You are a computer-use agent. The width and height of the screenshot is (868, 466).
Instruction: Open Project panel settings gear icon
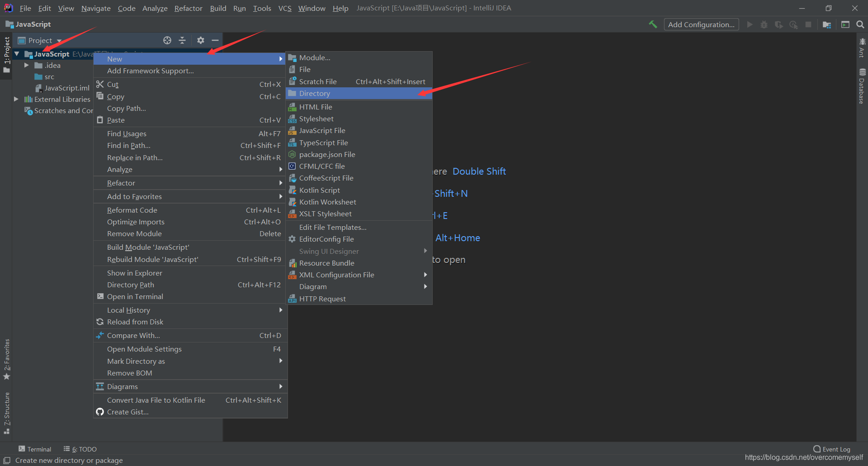[201, 40]
